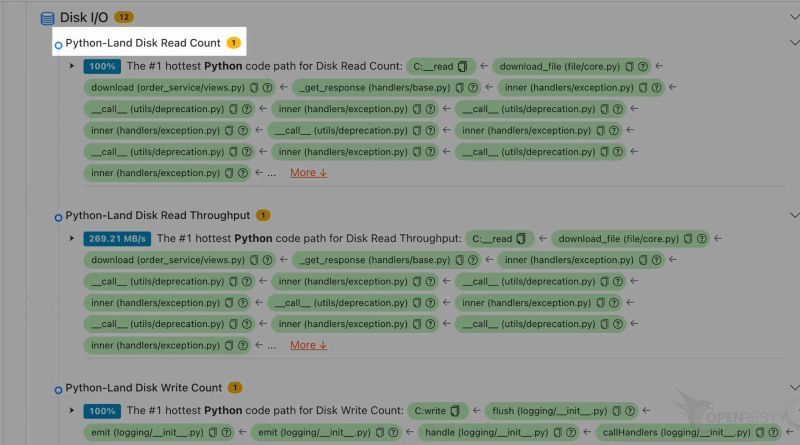Viewport: 800px width, 445px height.
Task: Copy handle (logging/__init__.py) frame
Action: [558, 433]
